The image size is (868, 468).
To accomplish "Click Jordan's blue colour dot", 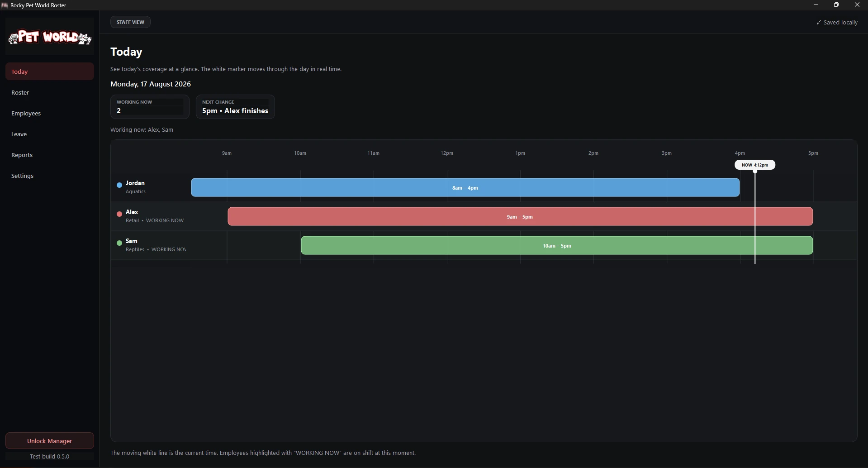I will coord(119,185).
